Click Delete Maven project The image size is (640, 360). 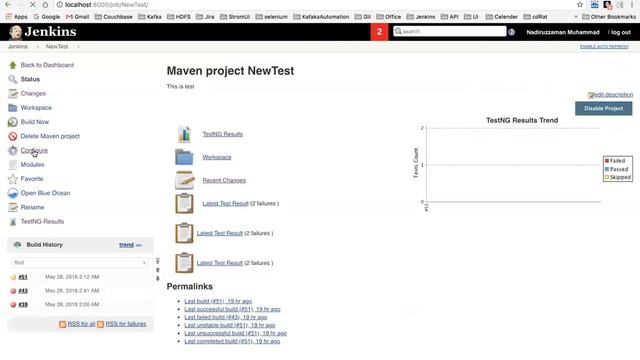coord(50,136)
